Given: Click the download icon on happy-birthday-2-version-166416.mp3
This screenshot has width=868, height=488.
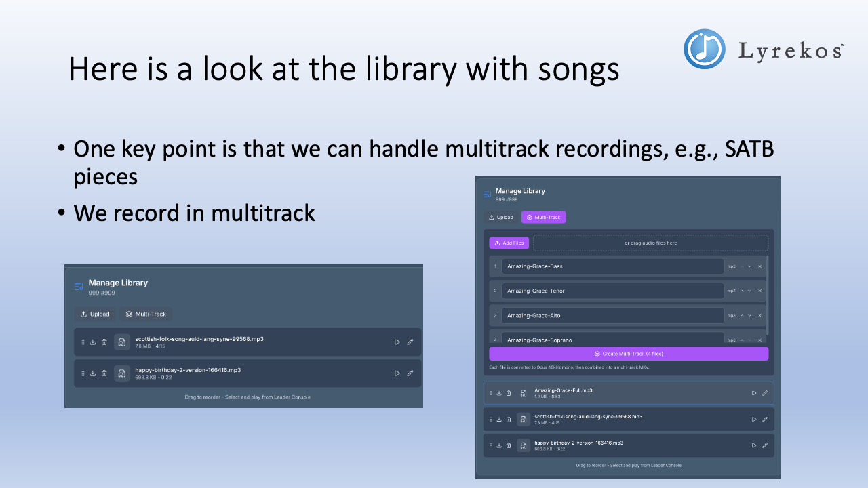Looking at the screenshot, I should [498, 445].
